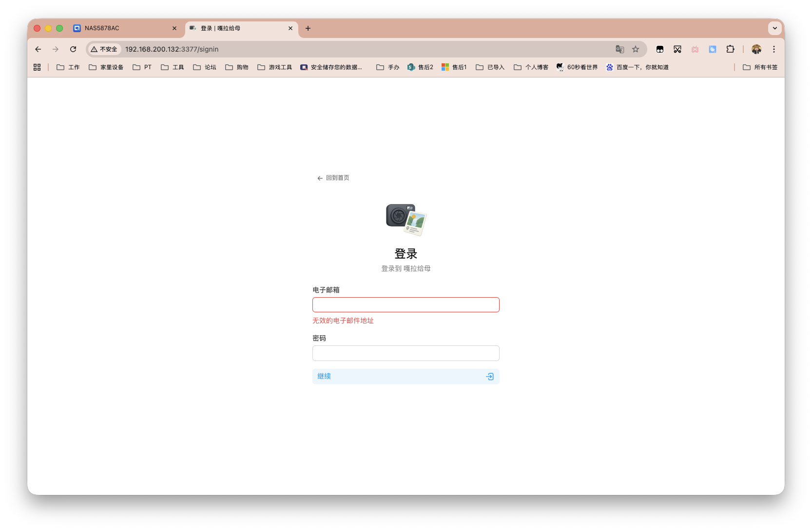Click the Google Translate icon in the address bar
This screenshot has height=531, width=812.
(x=619, y=49)
